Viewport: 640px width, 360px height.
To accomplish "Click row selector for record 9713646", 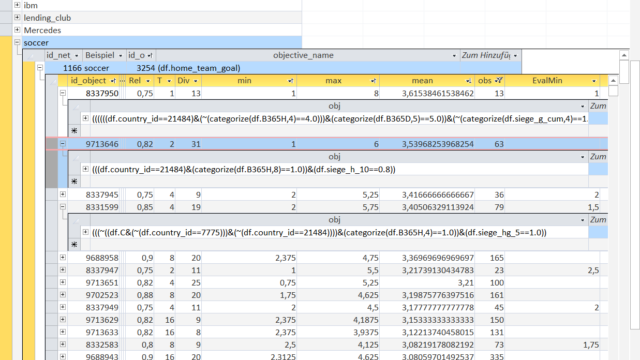I will point(52,144).
